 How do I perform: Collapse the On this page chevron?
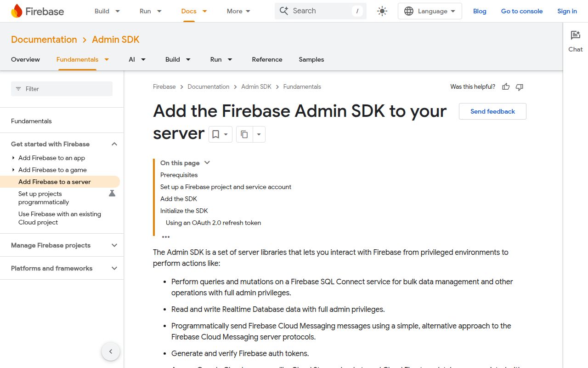(207, 163)
